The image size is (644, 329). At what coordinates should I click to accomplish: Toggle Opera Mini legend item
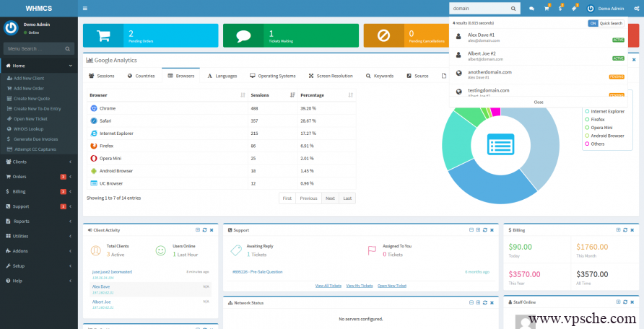pos(601,127)
